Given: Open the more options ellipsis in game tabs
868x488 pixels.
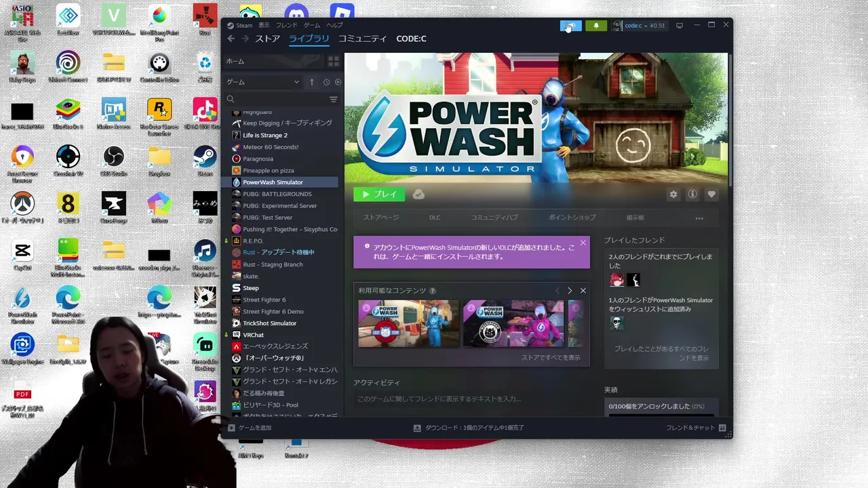Looking at the screenshot, I should [x=699, y=218].
